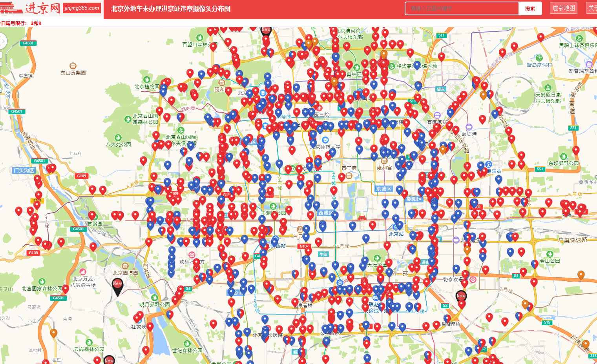Image resolution: width=597 pixels, height=364 pixels.
Task: Click the 东坝郊野公园 park icon
Action: (563, 157)
